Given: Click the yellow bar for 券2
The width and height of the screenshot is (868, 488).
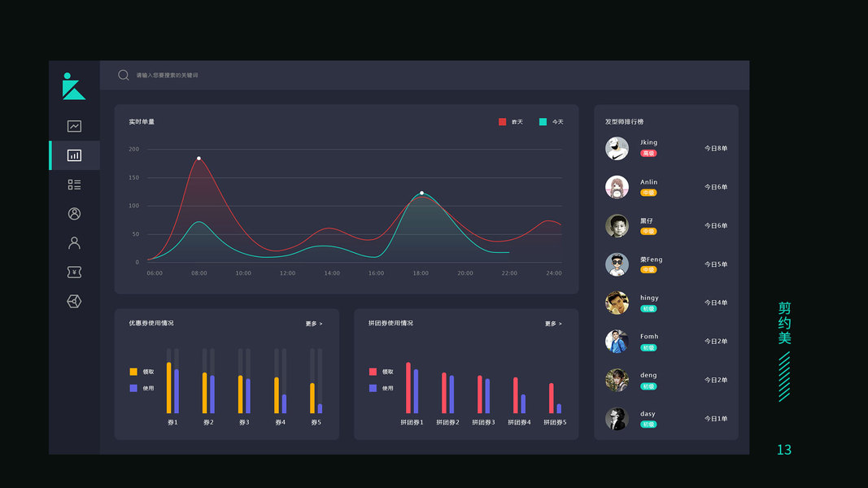Looking at the screenshot, I should 204,393.
